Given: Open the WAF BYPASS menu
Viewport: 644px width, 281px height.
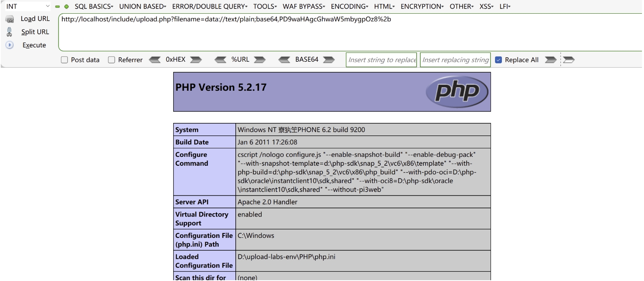Looking at the screenshot, I should pyautogui.click(x=304, y=6).
